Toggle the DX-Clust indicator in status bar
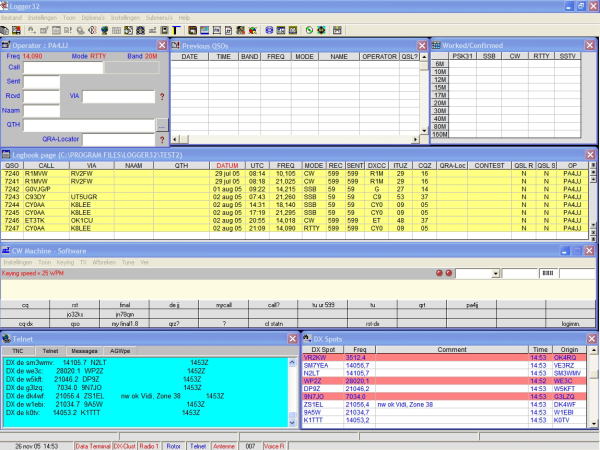 coord(124,444)
